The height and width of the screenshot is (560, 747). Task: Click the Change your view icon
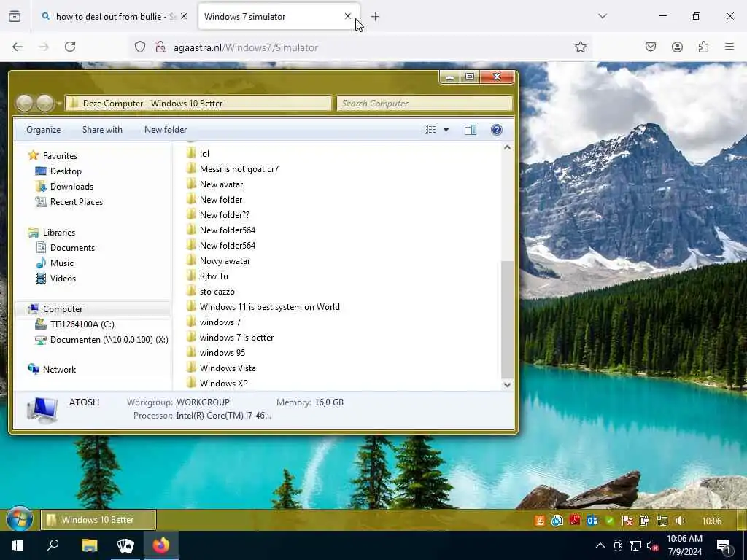430,130
